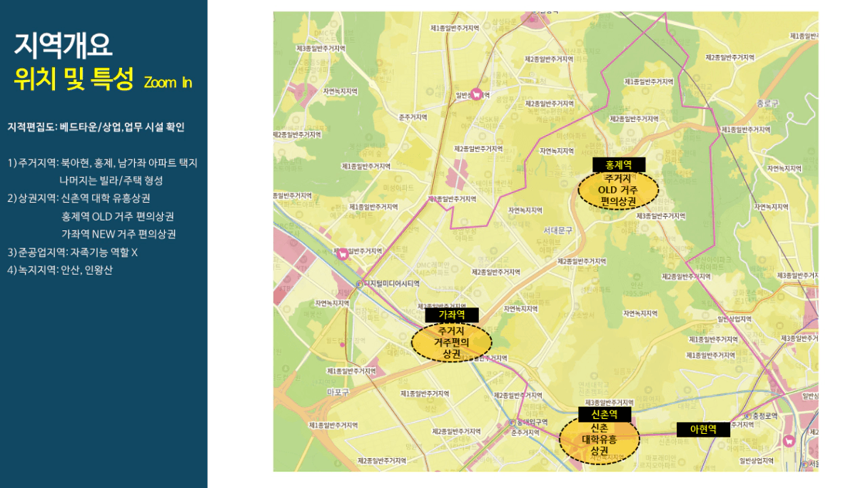Click the line 나머지는 빌라/주택 형성
Image resolution: width=868 pixels, height=488 pixels.
[x=112, y=181]
